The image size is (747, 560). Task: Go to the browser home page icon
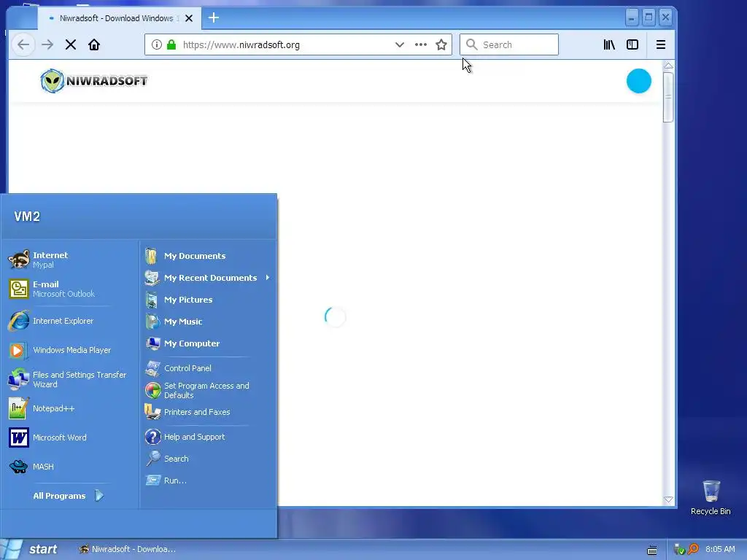coord(94,44)
